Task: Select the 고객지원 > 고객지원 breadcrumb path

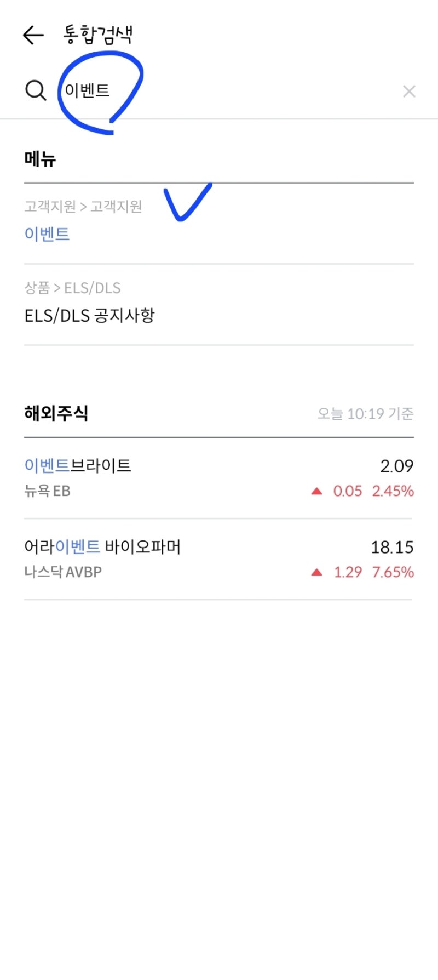Action: 83,207
